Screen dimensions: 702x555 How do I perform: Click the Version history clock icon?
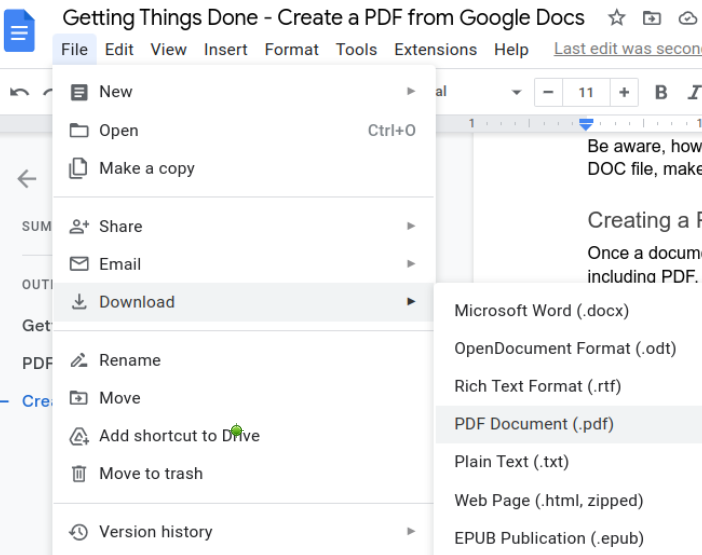[78, 532]
